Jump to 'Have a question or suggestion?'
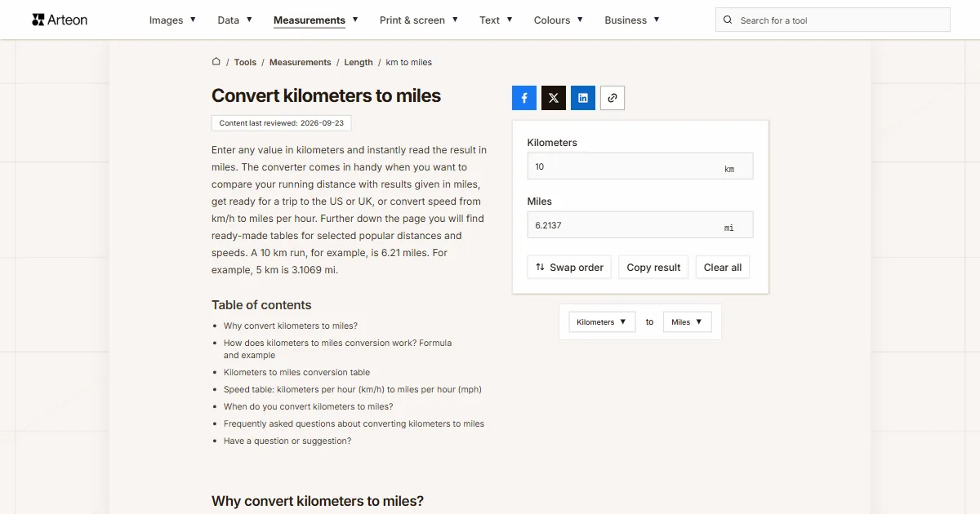Image resolution: width=980 pixels, height=514 pixels. (287, 441)
